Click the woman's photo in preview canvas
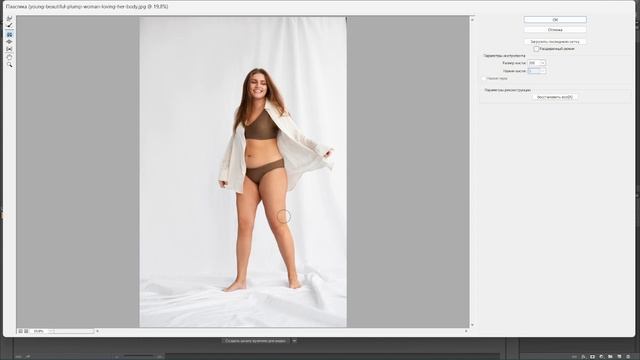The image size is (640, 360). pos(243,172)
